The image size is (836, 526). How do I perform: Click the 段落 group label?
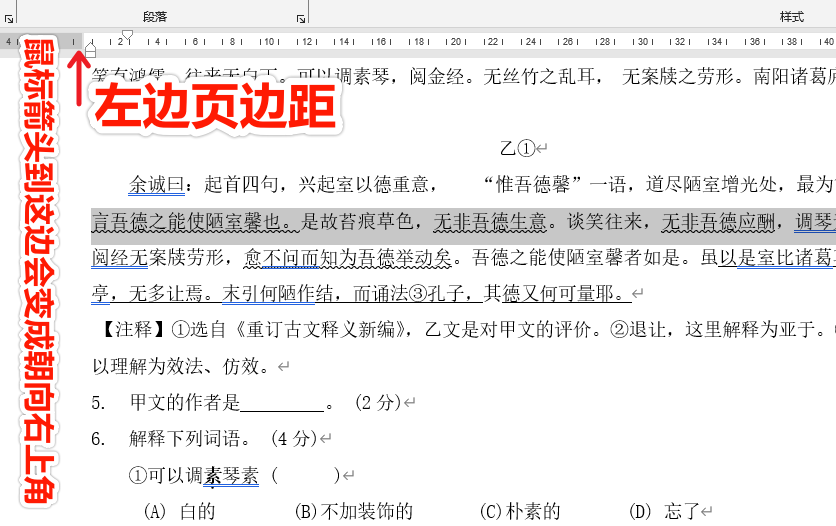point(155,17)
